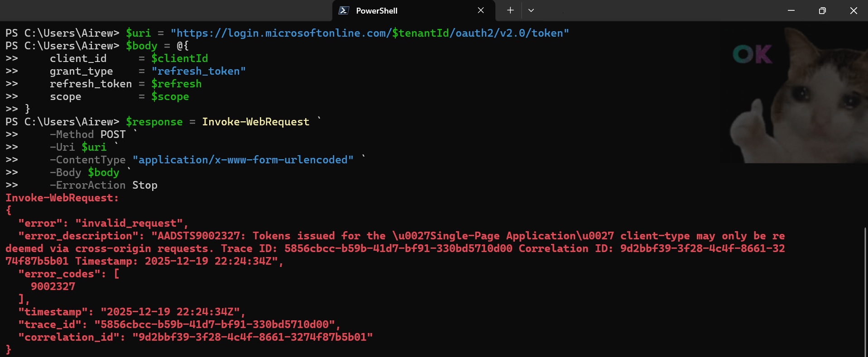Viewport: 868px width, 357px height.
Task: Open a new tab with the plus button
Action: pyautogui.click(x=510, y=10)
